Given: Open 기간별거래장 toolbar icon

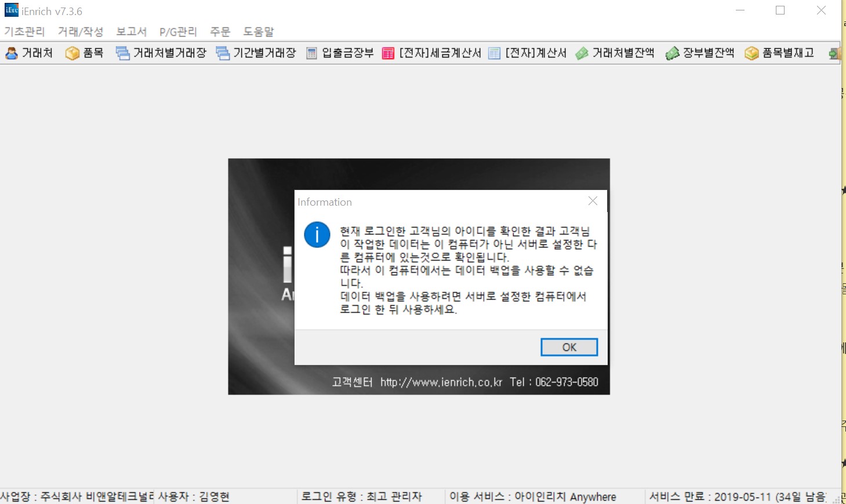Looking at the screenshot, I should (x=223, y=53).
